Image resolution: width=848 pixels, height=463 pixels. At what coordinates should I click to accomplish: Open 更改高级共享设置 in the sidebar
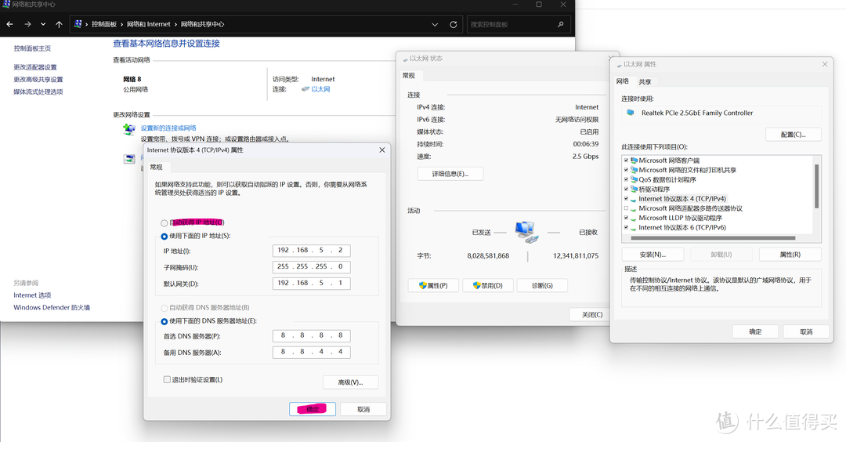38,80
